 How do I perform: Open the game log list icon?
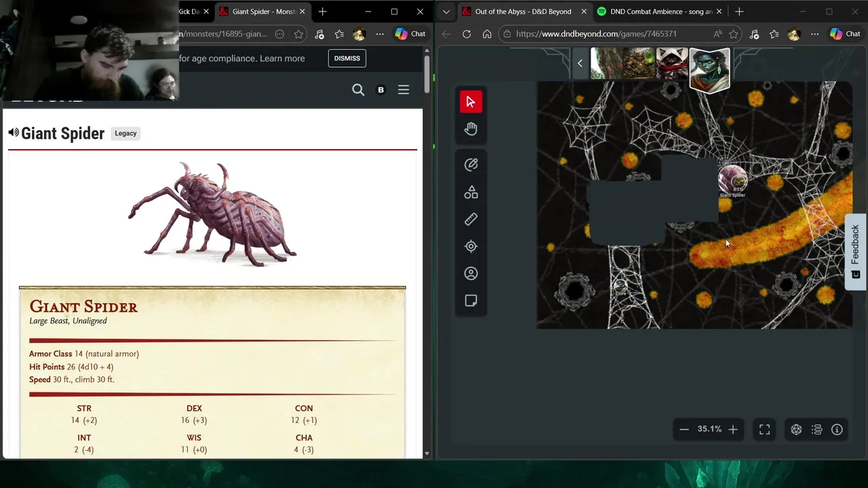pyautogui.click(x=816, y=429)
